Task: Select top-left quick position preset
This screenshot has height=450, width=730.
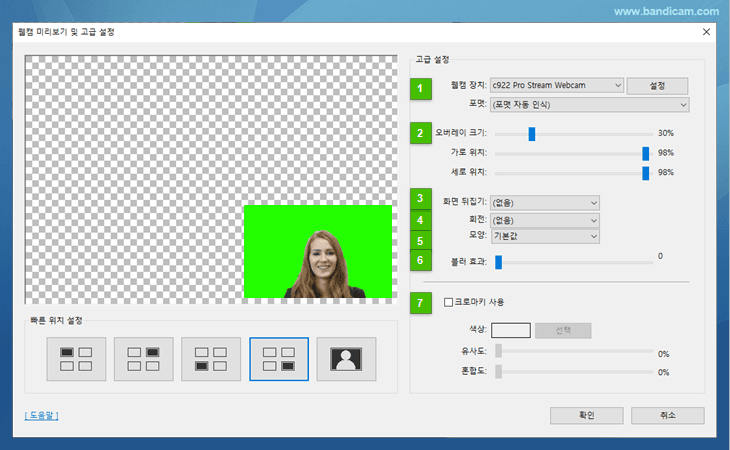Action: pyautogui.click(x=76, y=359)
